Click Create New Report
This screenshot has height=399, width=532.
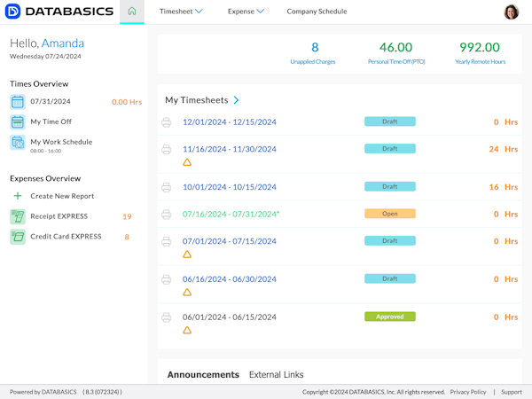click(62, 196)
